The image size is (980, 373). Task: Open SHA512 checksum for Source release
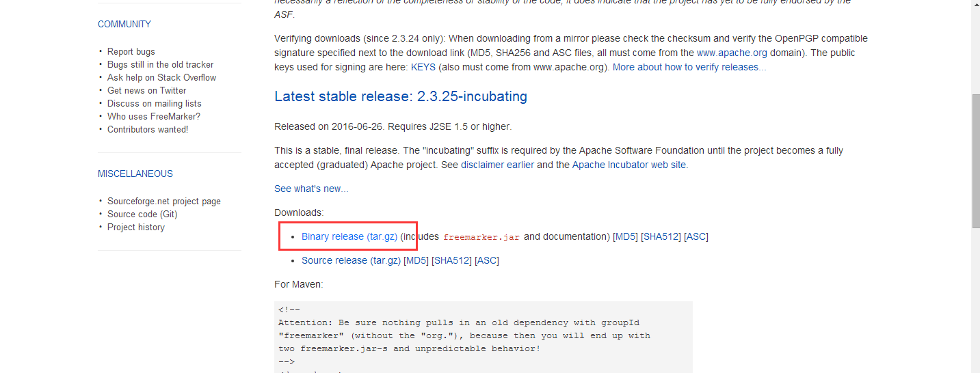pos(452,260)
